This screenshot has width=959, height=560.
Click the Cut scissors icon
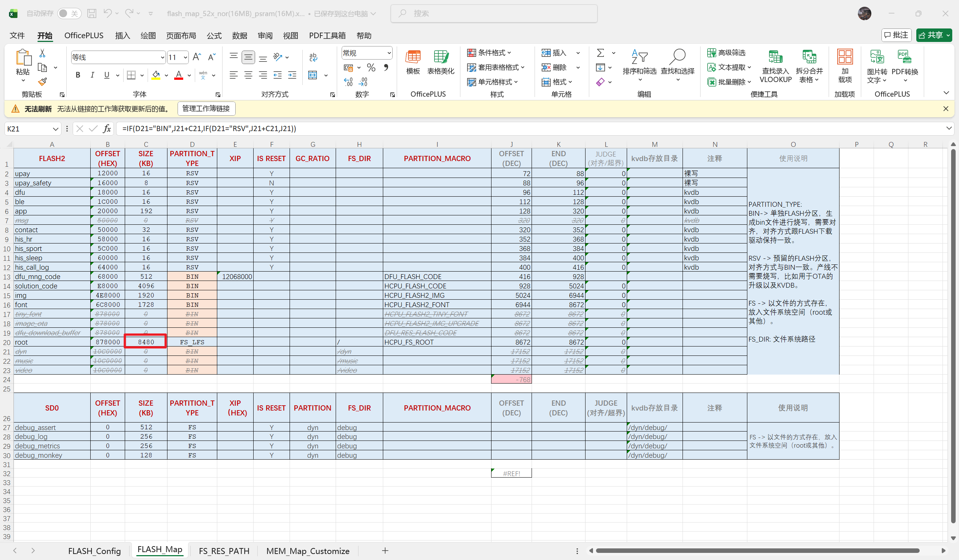click(x=42, y=53)
